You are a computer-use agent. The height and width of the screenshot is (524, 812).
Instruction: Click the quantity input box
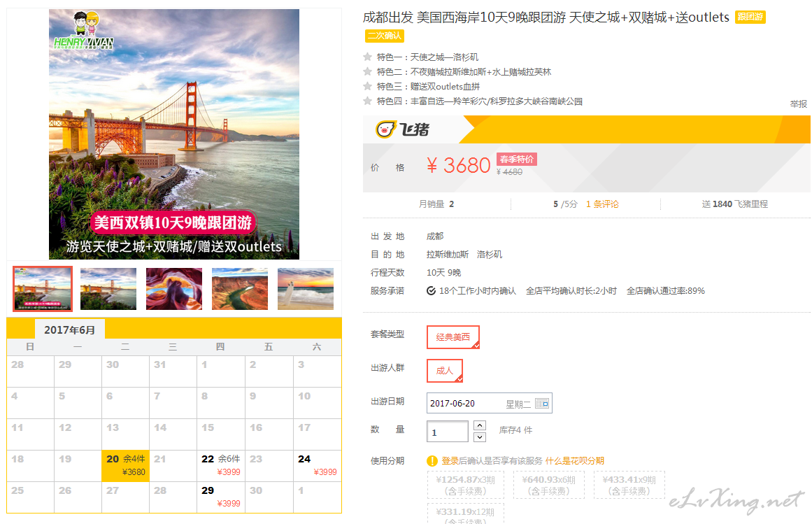coord(448,432)
